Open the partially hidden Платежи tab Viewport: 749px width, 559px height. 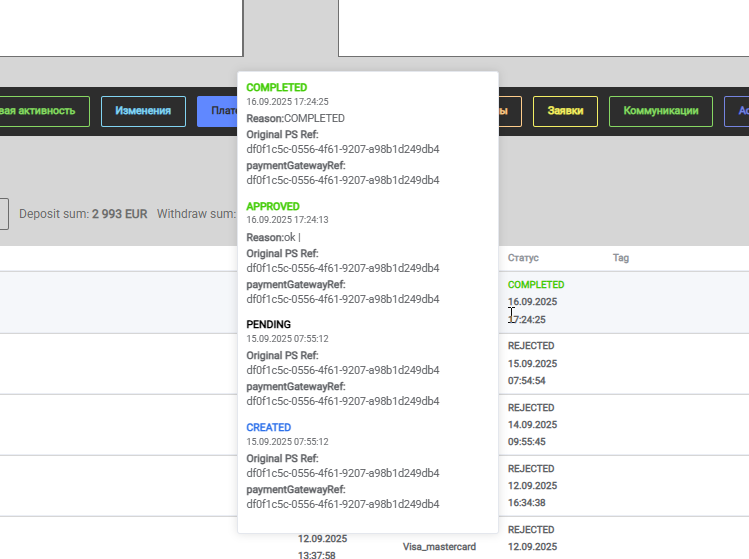click(x=217, y=111)
